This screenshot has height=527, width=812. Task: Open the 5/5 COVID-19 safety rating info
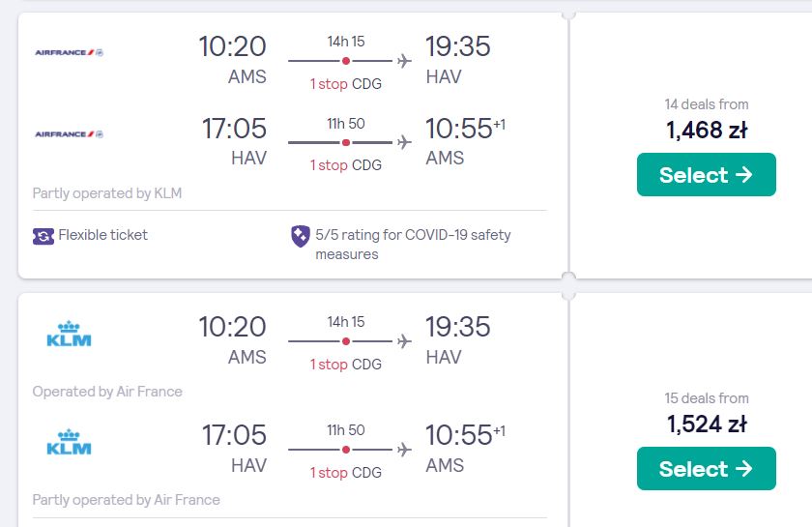[413, 244]
